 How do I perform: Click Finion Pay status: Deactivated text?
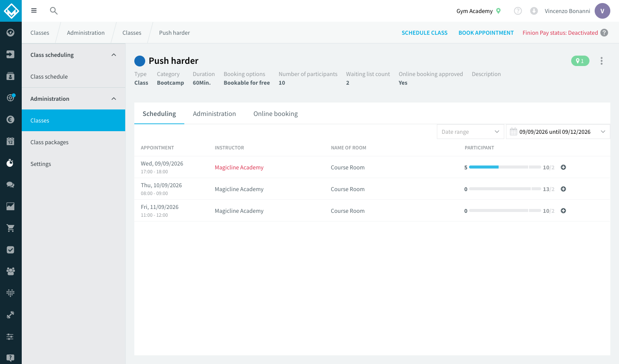[x=560, y=33]
